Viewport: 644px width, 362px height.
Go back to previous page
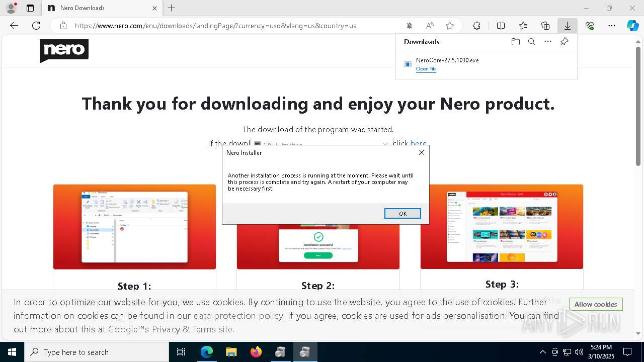(14, 26)
